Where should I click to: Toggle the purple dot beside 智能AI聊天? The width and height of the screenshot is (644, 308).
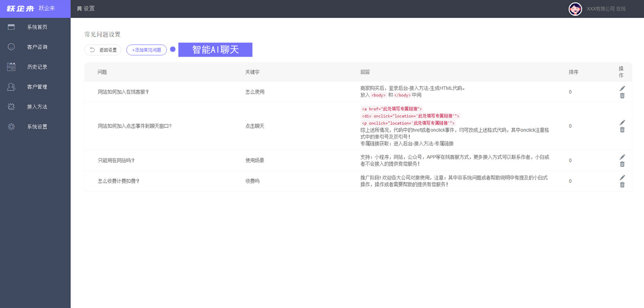(x=173, y=49)
